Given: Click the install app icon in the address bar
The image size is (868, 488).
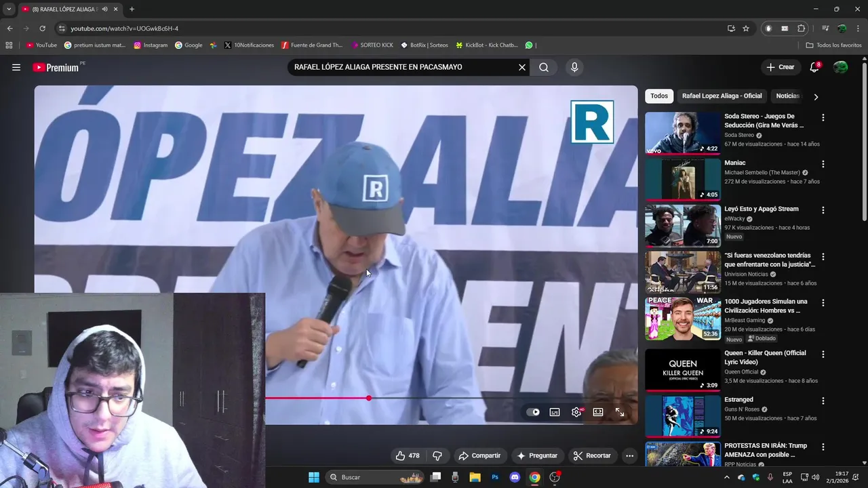Looking at the screenshot, I should click(731, 28).
